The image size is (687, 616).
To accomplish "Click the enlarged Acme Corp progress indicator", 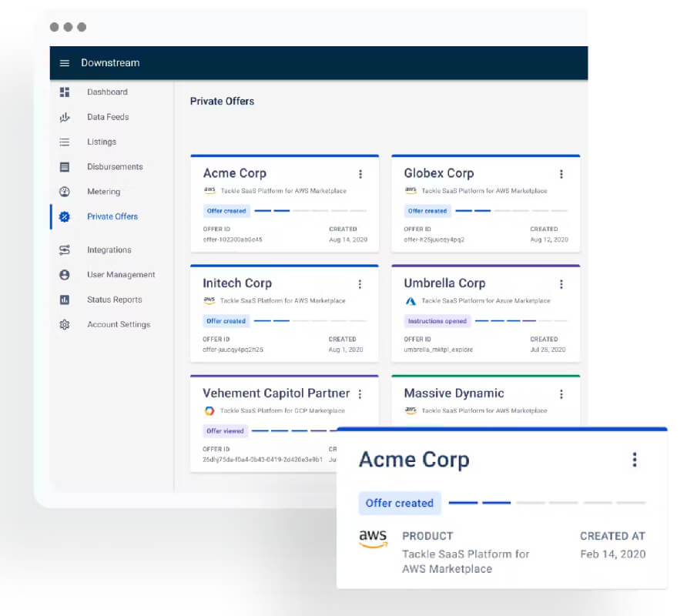I will click(x=547, y=503).
